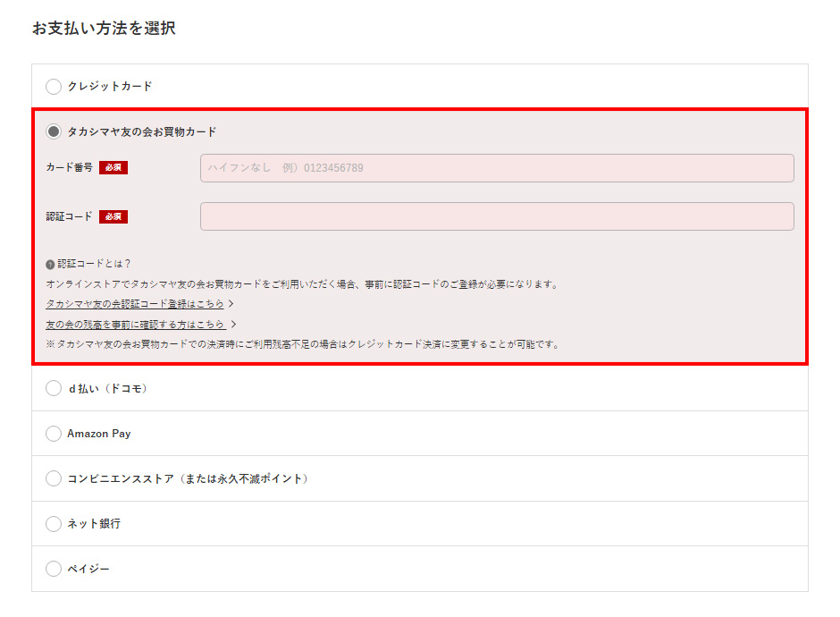
Task: Choose the ペイジー radio button
Action: [54, 568]
